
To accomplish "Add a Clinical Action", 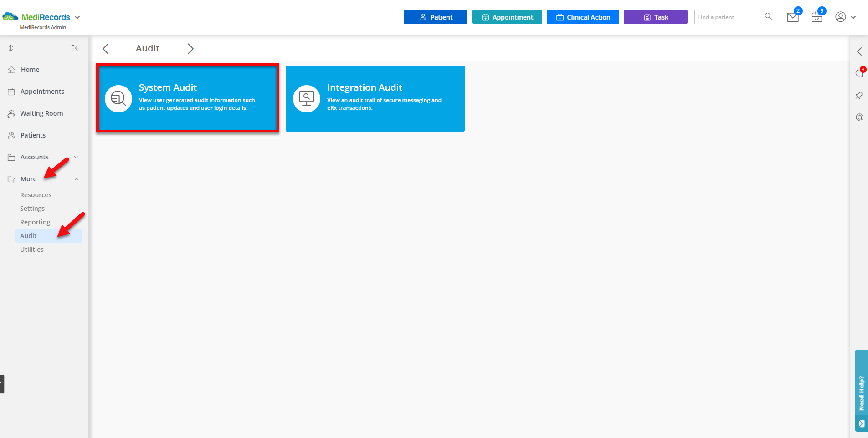I will pos(583,17).
